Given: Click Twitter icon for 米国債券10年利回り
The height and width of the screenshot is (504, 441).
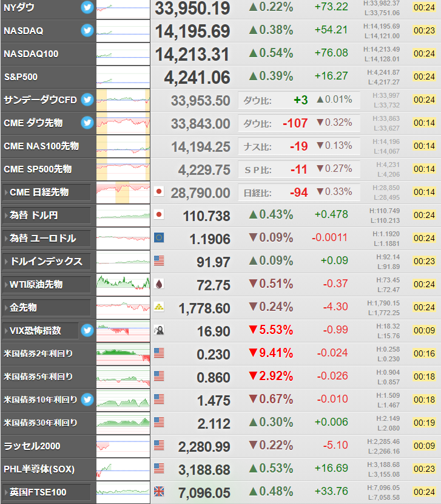Looking at the screenshot, I should coord(87,400).
